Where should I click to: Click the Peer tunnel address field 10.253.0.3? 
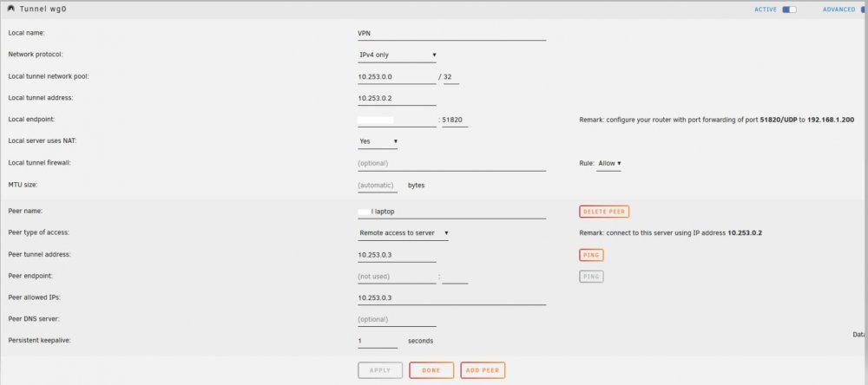pyautogui.click(x=397, y=255)
